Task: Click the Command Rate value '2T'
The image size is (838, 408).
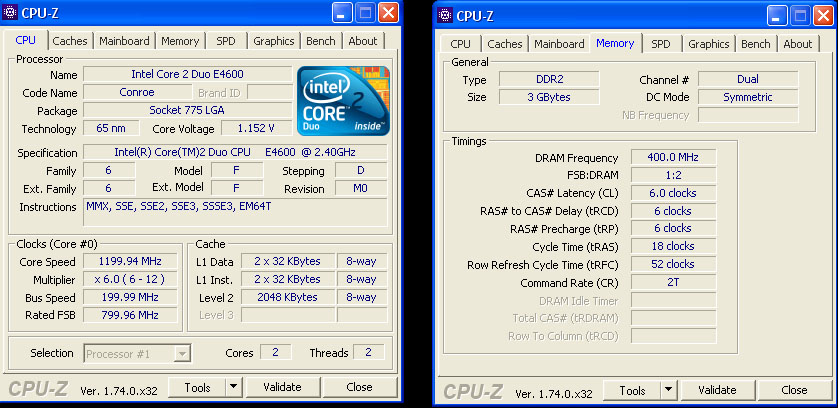Action: (673, 282)
